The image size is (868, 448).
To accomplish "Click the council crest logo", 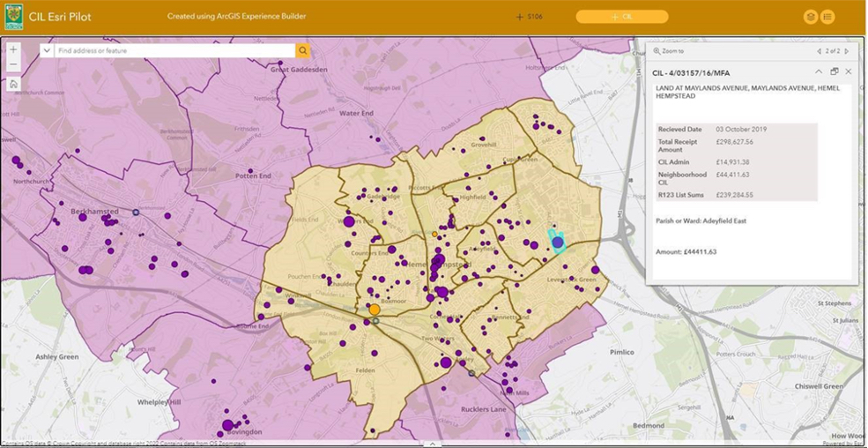I will pyautogui.click(x=13, y=17).
